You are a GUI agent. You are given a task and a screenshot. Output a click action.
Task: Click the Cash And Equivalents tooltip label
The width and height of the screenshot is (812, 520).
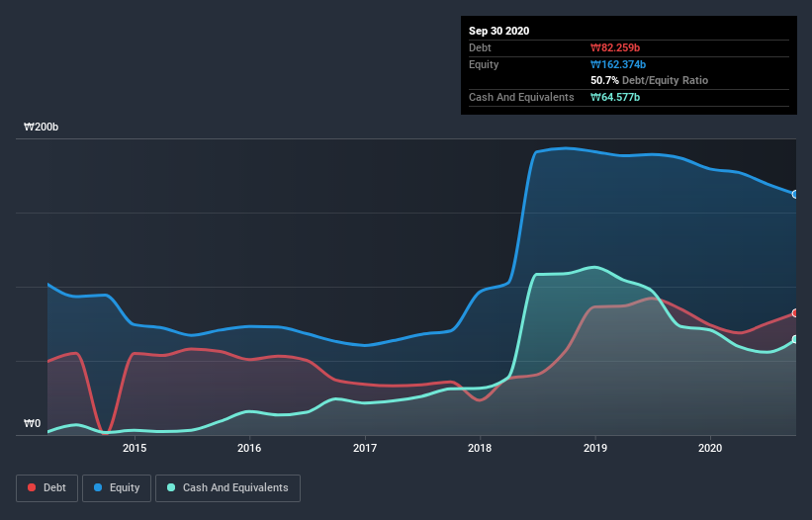click(x=521, y=97)
